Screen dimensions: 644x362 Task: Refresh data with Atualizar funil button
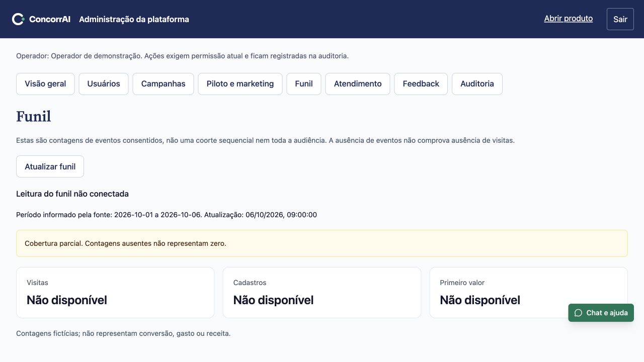coord(50,166)
